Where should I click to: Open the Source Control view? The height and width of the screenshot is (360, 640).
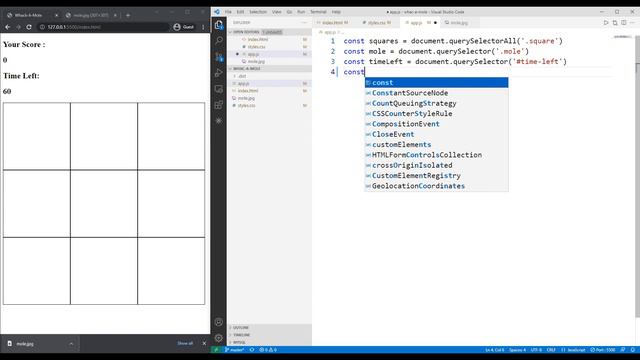[219, 56]
